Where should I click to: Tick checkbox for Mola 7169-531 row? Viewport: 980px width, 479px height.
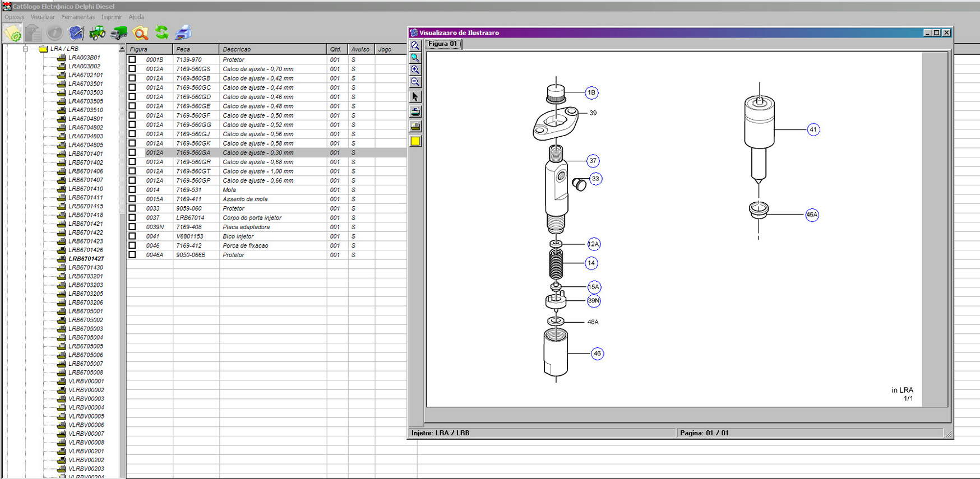click(132, 190)
